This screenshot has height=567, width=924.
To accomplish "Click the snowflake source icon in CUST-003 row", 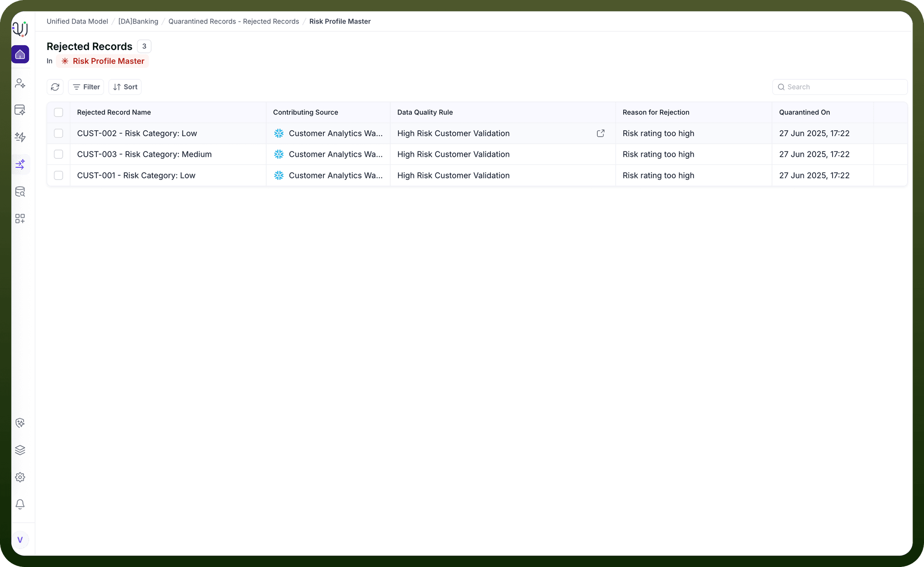I will (x=279, y=154).
